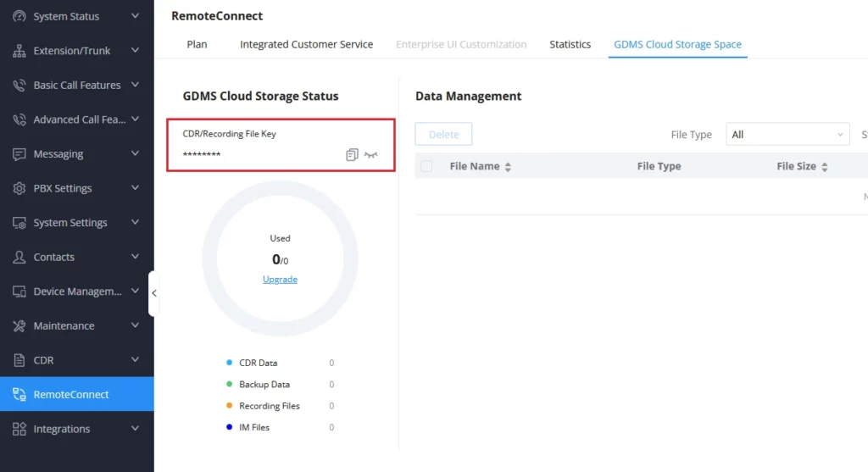The height and width of the screenshot is (472, 868).
Task: Click the Extension/Trunk network icon
Action: point(19,50)
